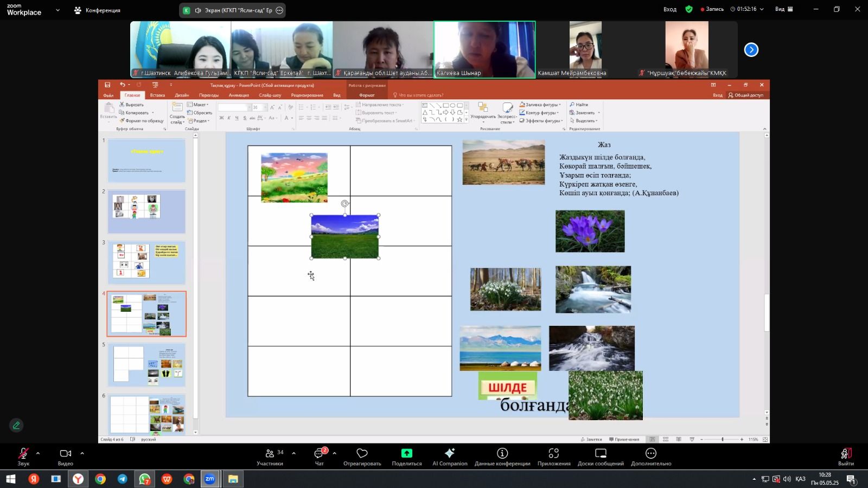Open the Чат chat panel
Screen dimensions: 868x488
tap(320, 456)
